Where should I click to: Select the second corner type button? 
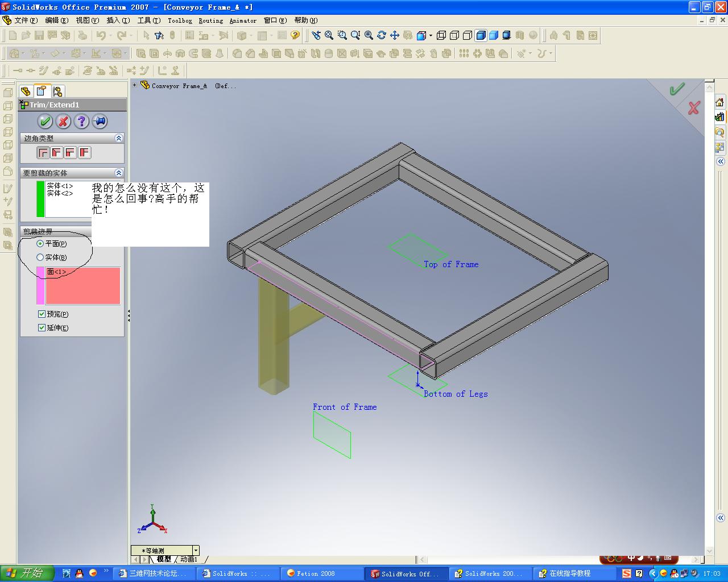point(57,152)
